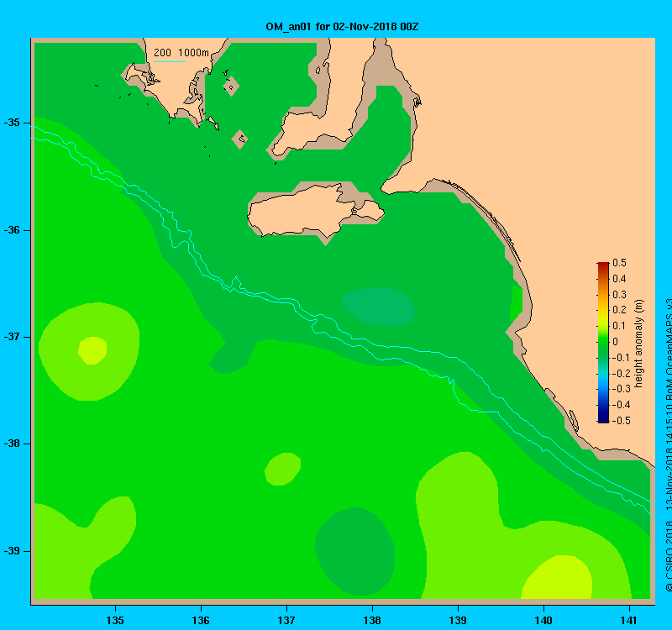The height and width of the screenshot is (630, 672).
Task: Click the -0.5 label on the color bar
Action: click(x=621, y=421)
